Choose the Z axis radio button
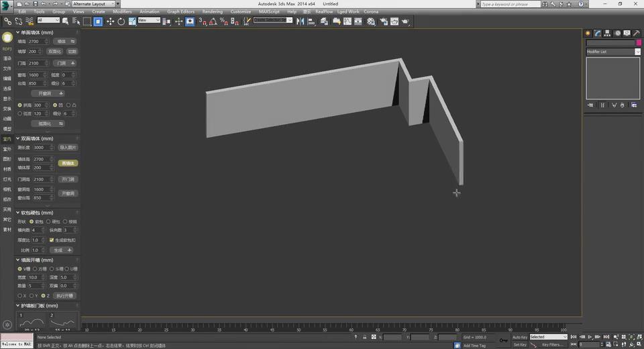 (x=43, y=295)
